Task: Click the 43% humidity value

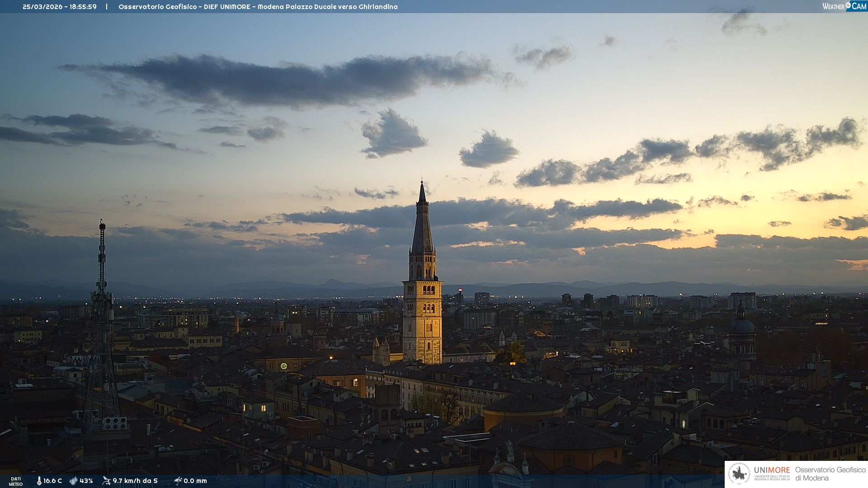Action: [86, 481]
